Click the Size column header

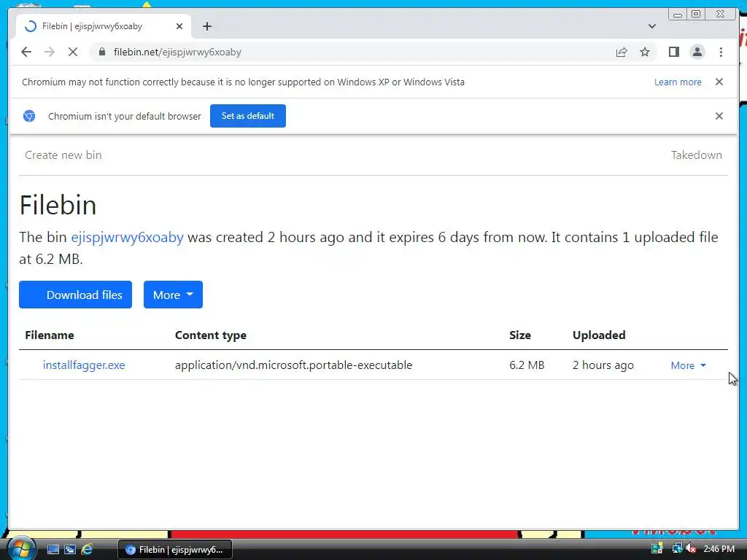tap(519, 335)
